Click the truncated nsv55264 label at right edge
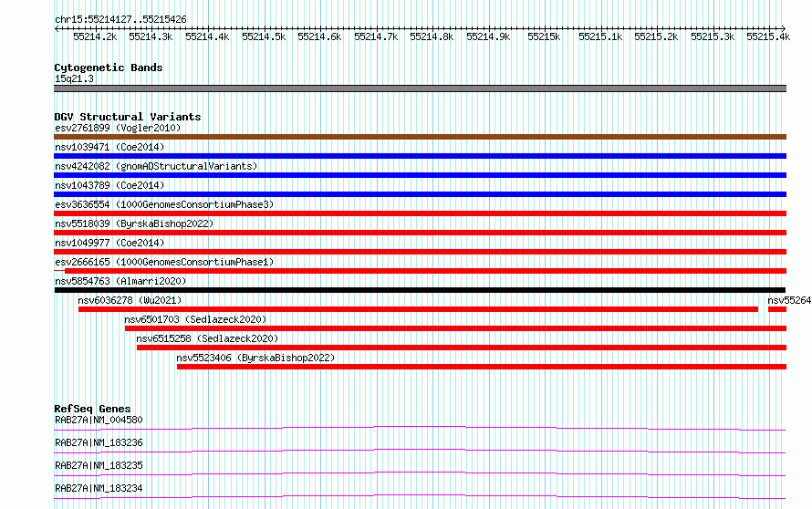Screen dimensions: 812x509 coord(789,300)
